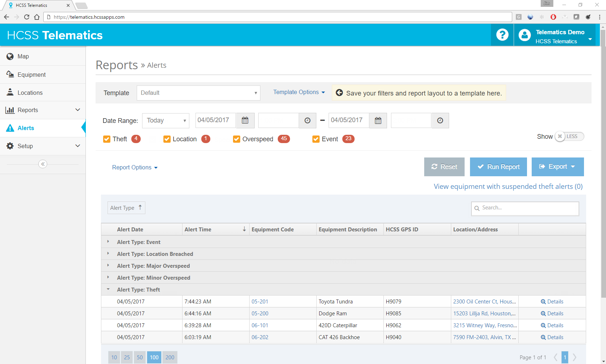This screenshot has width=606, height=364.
Task: Expand Alert Type: Event group
Action: point(108,242)
